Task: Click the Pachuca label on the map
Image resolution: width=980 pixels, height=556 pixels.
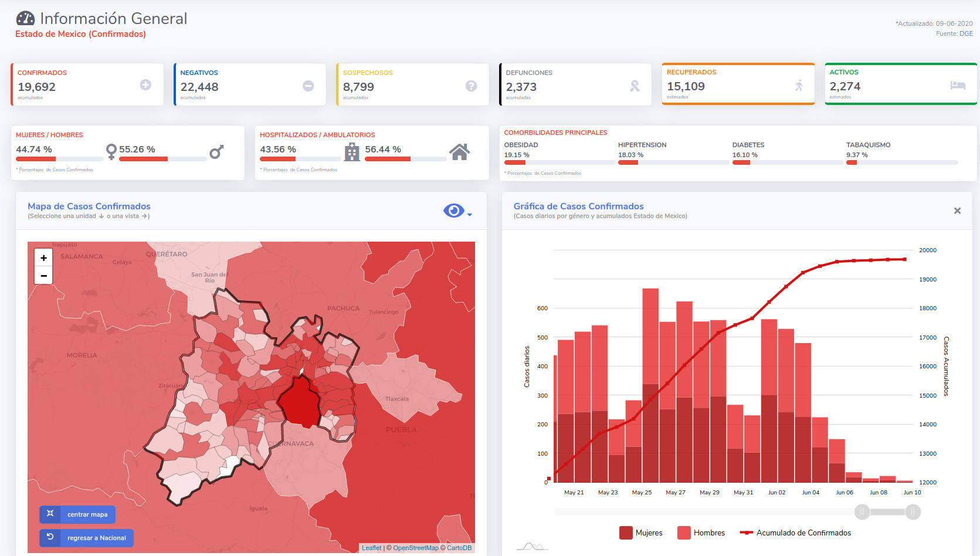Action: coord(343,308)
